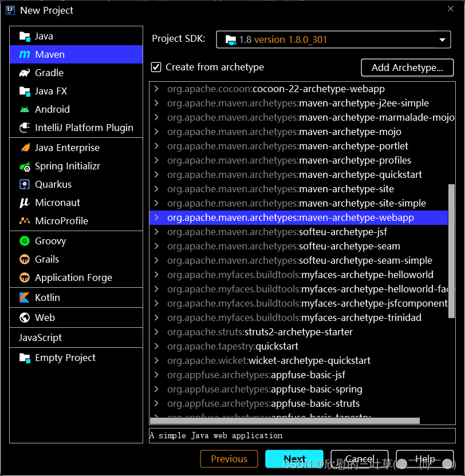465x476 pixels.
Task: Select softeu-archetype-seam row
Action: coord(299,246)
